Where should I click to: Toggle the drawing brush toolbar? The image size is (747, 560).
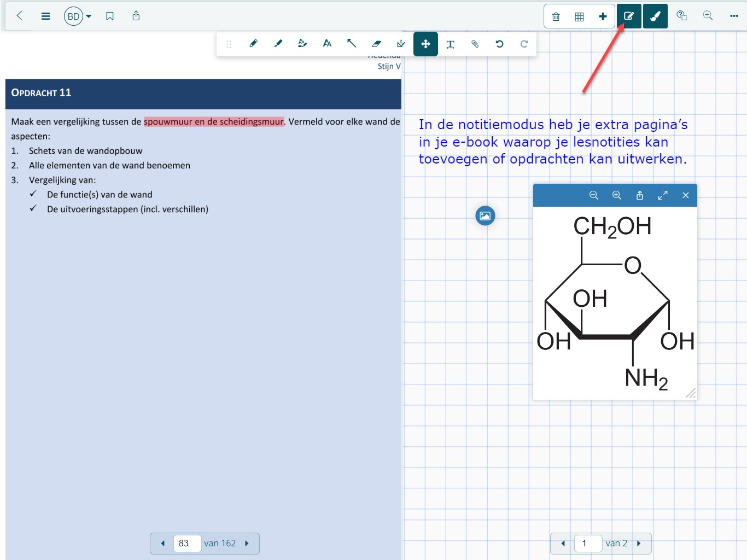click(655, 16)
